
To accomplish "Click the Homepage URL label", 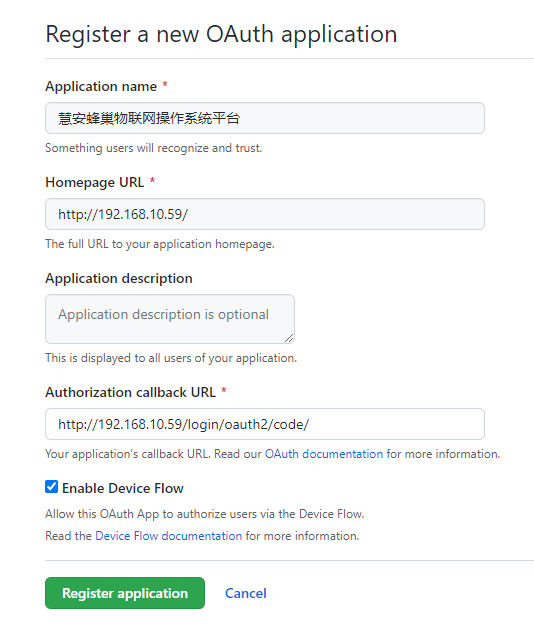I will 94,182.
